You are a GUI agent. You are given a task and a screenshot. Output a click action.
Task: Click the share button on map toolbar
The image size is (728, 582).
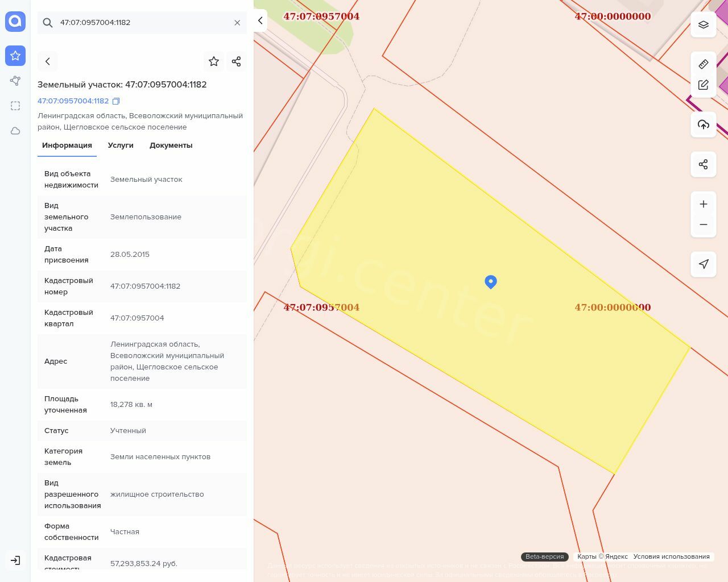(704, 165)
